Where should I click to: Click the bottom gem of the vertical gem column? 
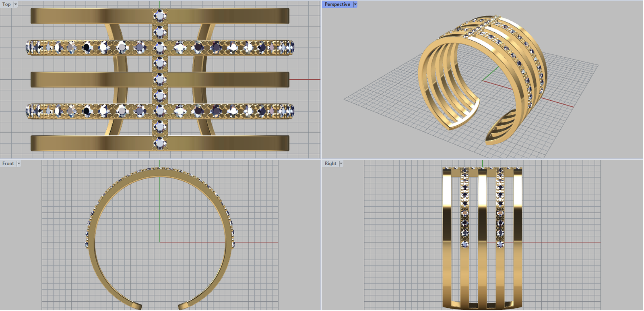[x=160, y=143]
